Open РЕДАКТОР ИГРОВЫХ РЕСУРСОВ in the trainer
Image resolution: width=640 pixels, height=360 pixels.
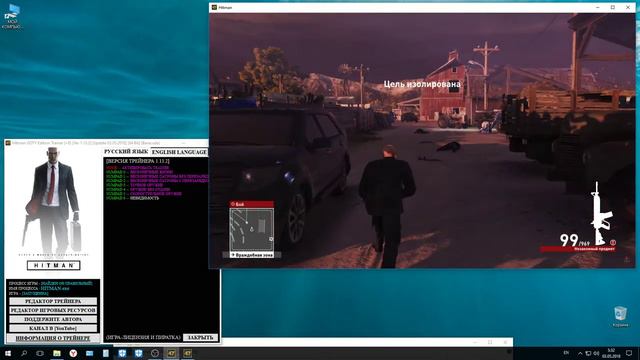point(53,310)
